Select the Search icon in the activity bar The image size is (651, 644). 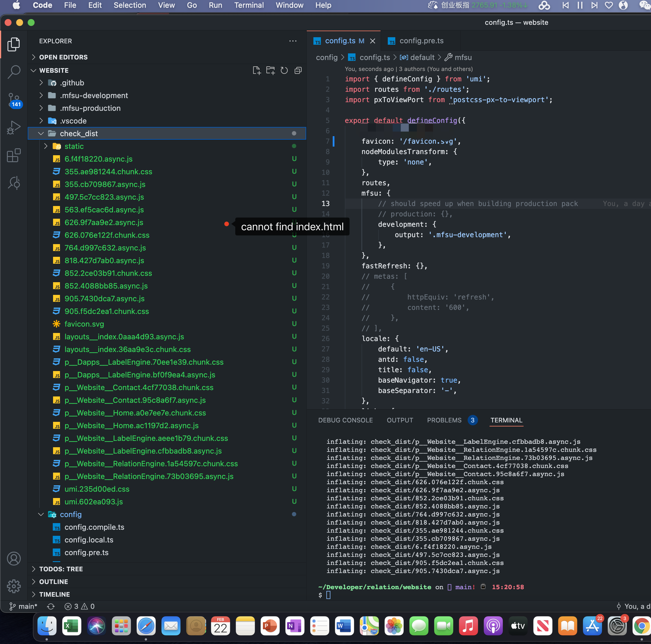click(x=14, y=72)
